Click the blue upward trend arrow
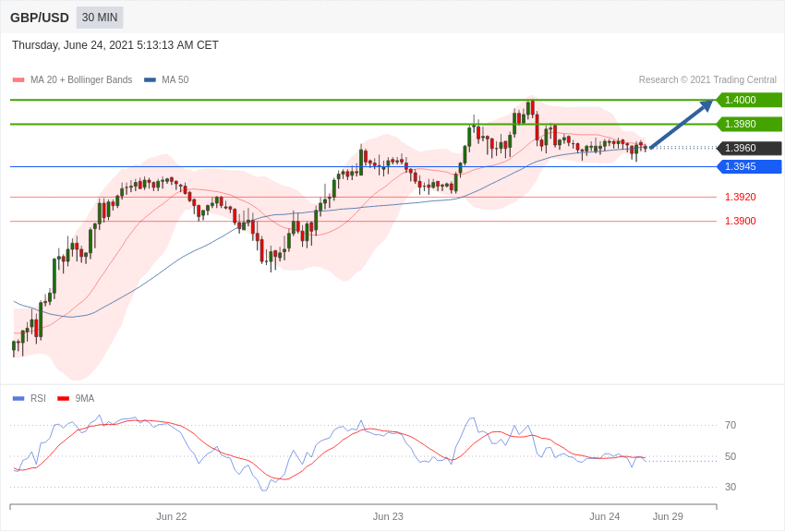The height and width of the screenshot is (532, 785). tap(682, 124)
